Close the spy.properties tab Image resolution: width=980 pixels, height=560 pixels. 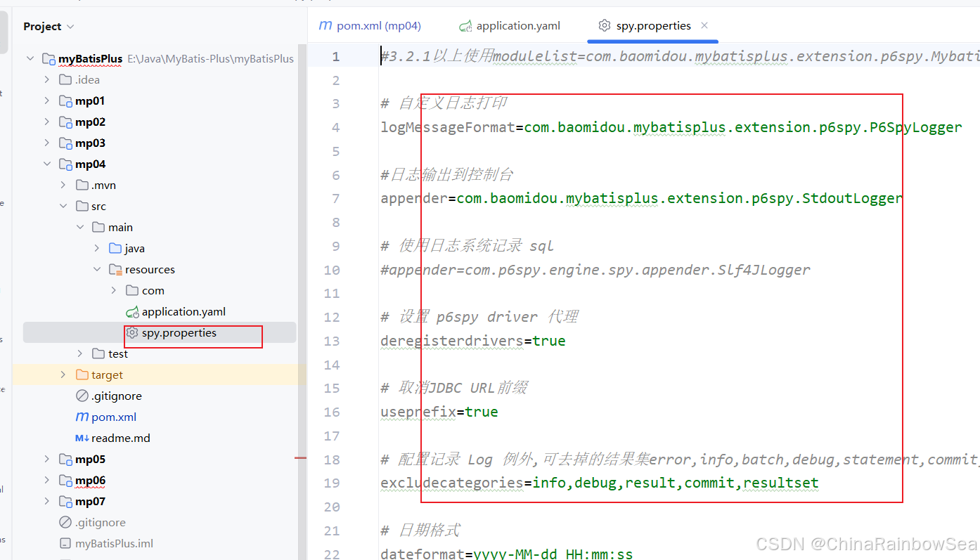coord(704,25)
